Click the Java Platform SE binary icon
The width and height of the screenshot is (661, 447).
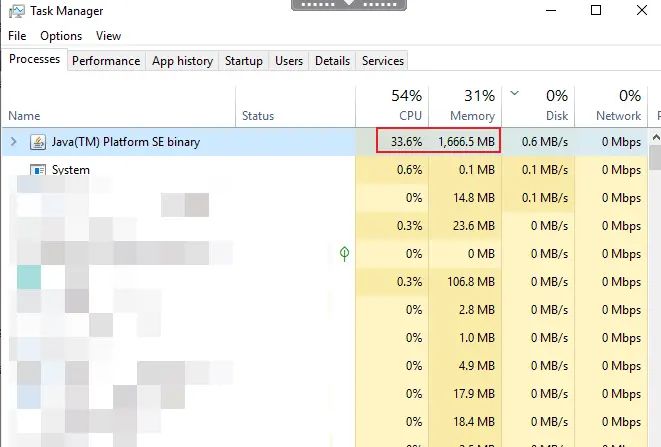click(39, 142)
